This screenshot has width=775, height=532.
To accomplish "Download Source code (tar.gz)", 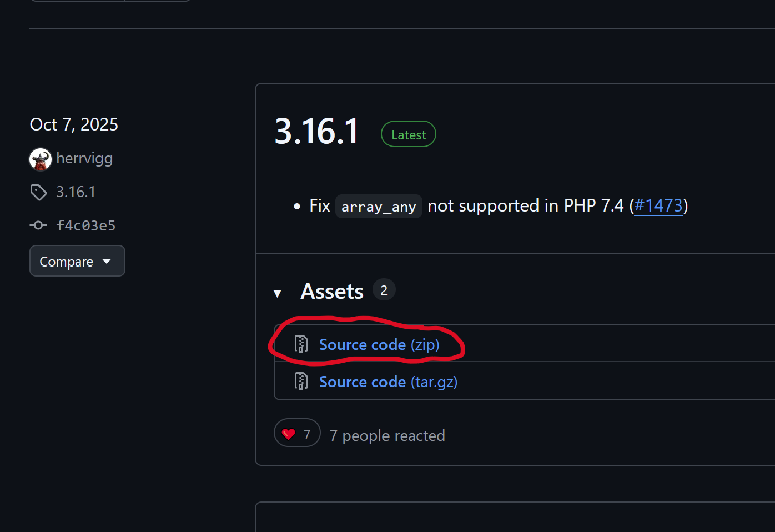I will point(388,382).
